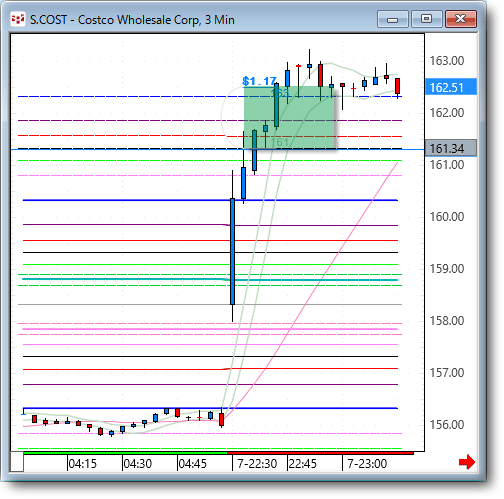Close the S.COST chart window
The height and width of the screenshot is (499, 504).
click(461, 19)
